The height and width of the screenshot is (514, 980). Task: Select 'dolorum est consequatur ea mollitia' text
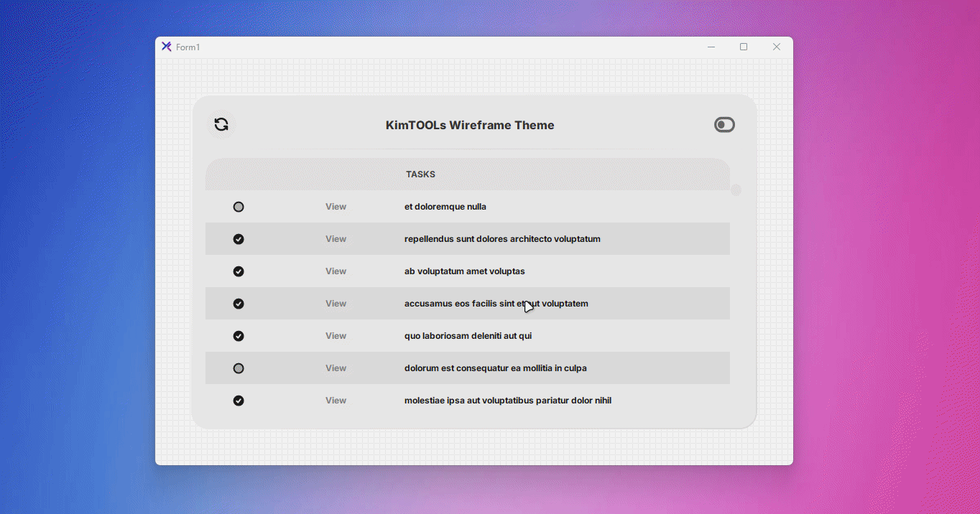[496, 368]
